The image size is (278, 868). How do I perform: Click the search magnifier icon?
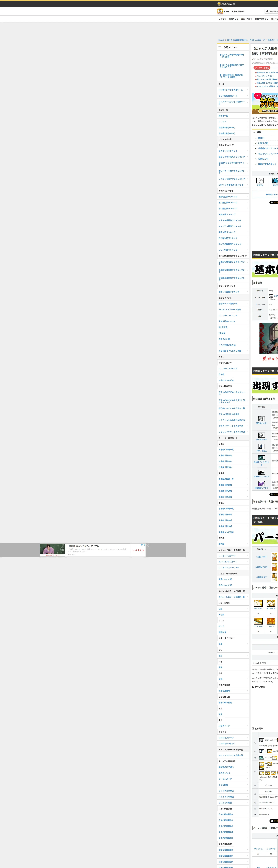[267, 11]
